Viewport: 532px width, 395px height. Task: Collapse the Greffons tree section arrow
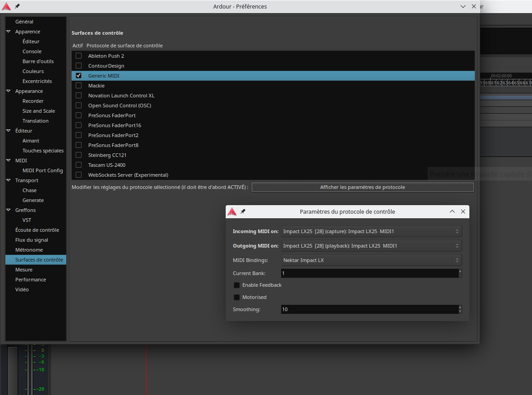point(9,210)
